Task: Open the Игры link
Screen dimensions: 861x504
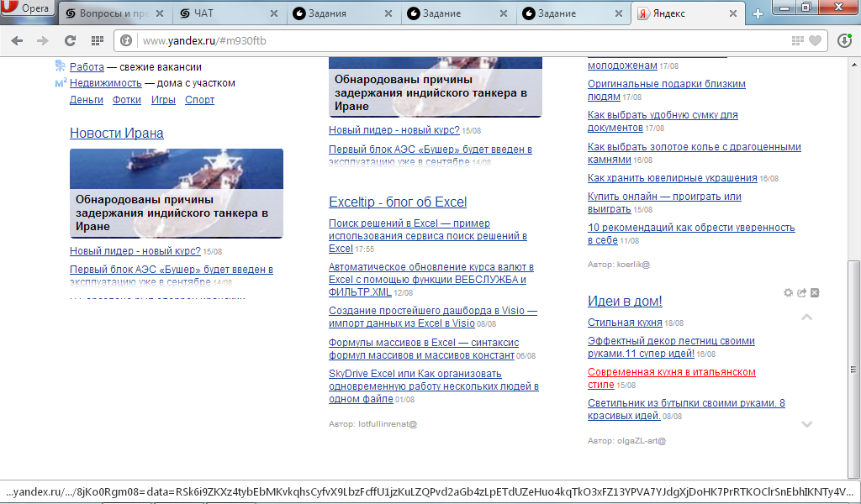Action: tap(163, 100)
